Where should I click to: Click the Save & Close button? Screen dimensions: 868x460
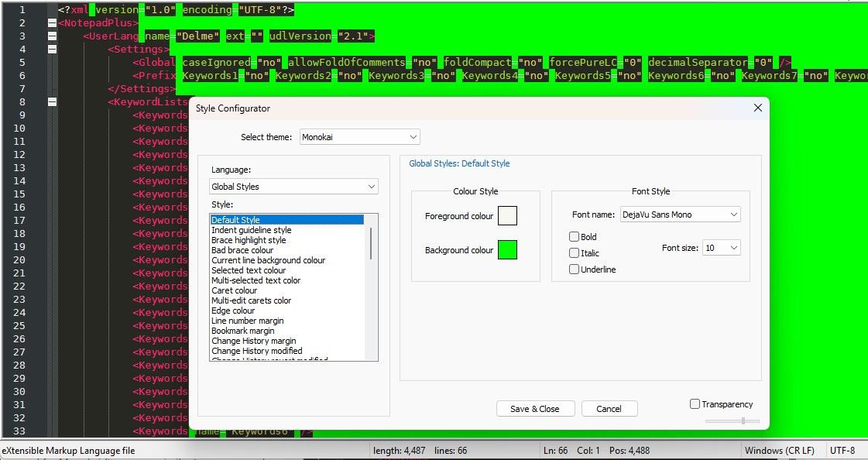(535, 409)
